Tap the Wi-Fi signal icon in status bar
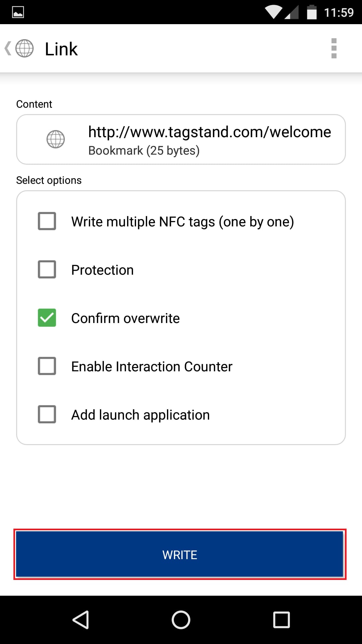Screen dimensions: 362x644 pos(274,12)
